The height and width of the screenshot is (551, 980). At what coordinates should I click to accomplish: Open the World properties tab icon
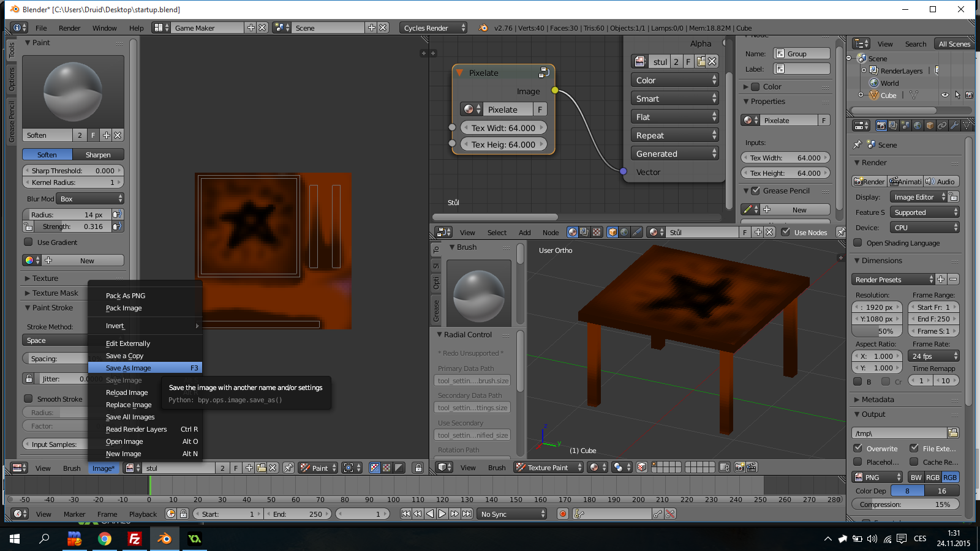point(918,126)
